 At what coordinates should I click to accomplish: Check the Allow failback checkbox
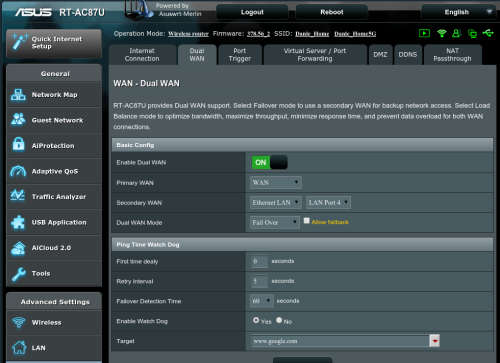[307, 221]
